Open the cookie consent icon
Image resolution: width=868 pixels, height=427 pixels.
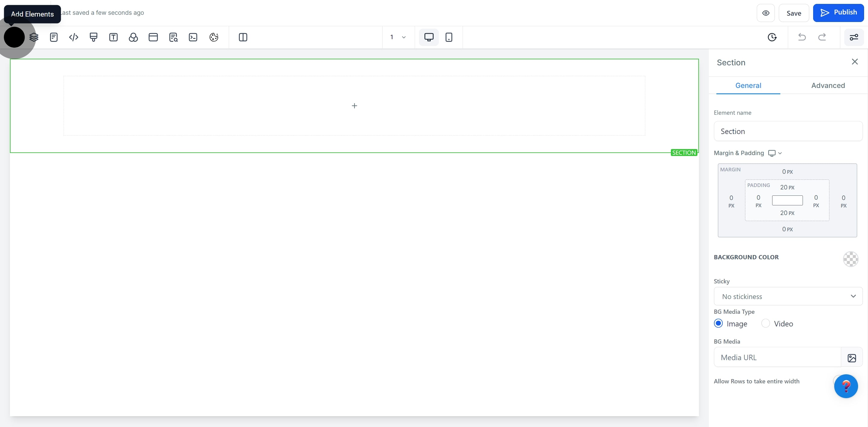[x=214, y=37]
